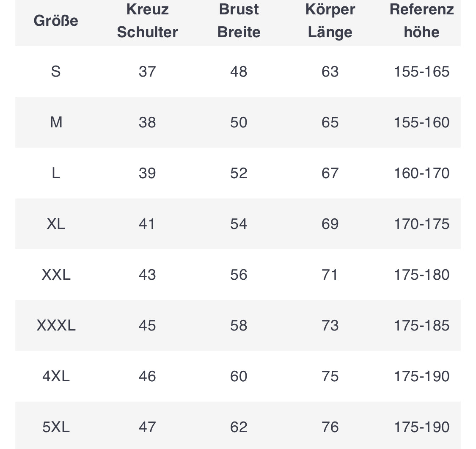Click the 155-165 reference height value
The height and width of the screenshot is (449, 476).
click(x=421, y=72)
